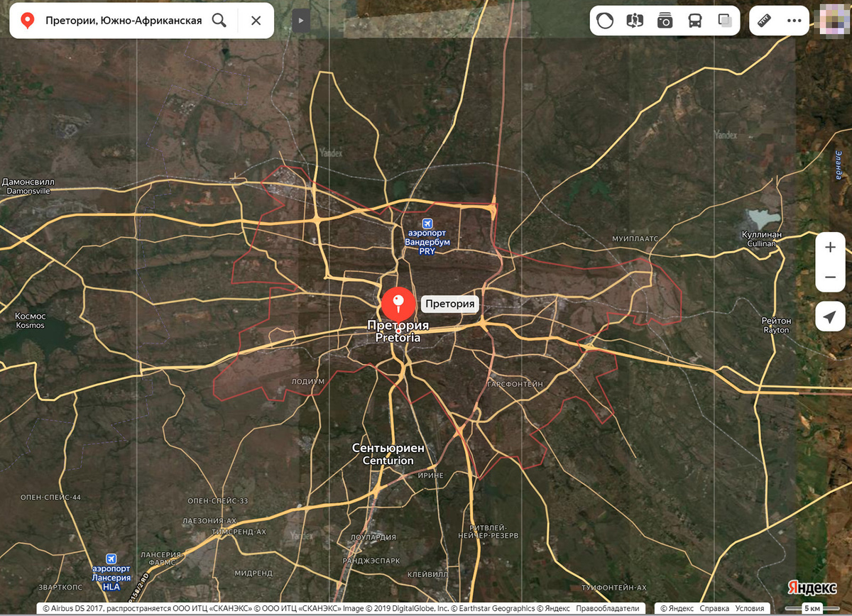The height and width of the screenshot is (616, 852).
Task: Click the Сентьюриен Centurion city label
Action: tap(388, 454)
